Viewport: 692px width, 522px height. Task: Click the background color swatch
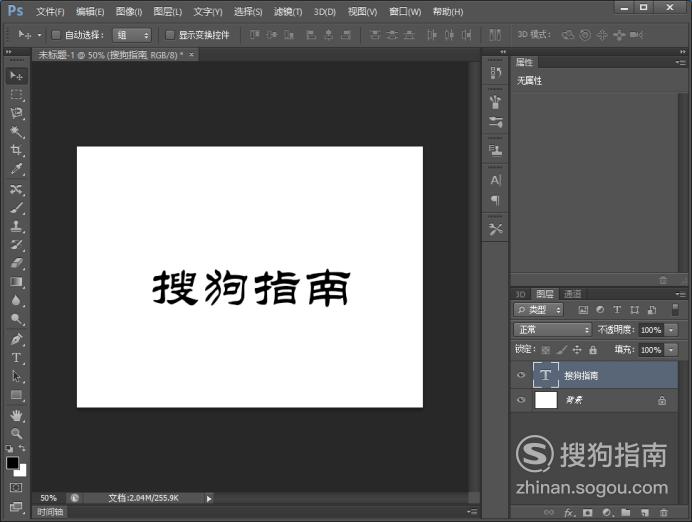coord(22,472)
